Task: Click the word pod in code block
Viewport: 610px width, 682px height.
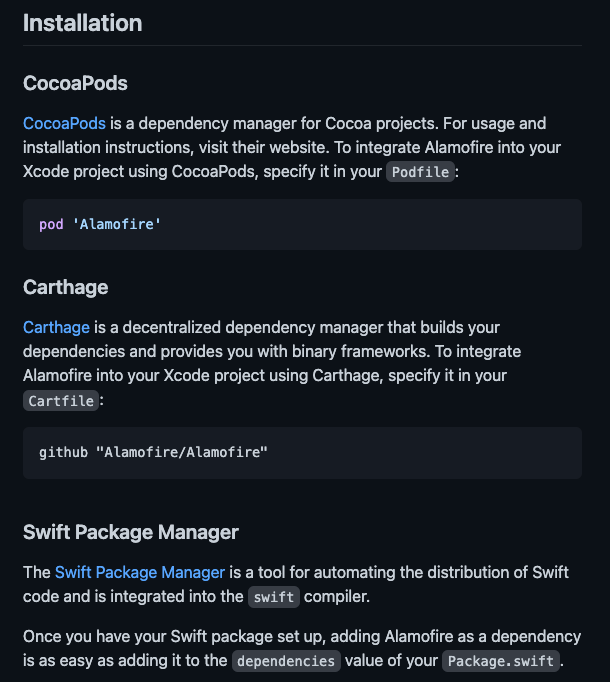Action: point(51,224)
